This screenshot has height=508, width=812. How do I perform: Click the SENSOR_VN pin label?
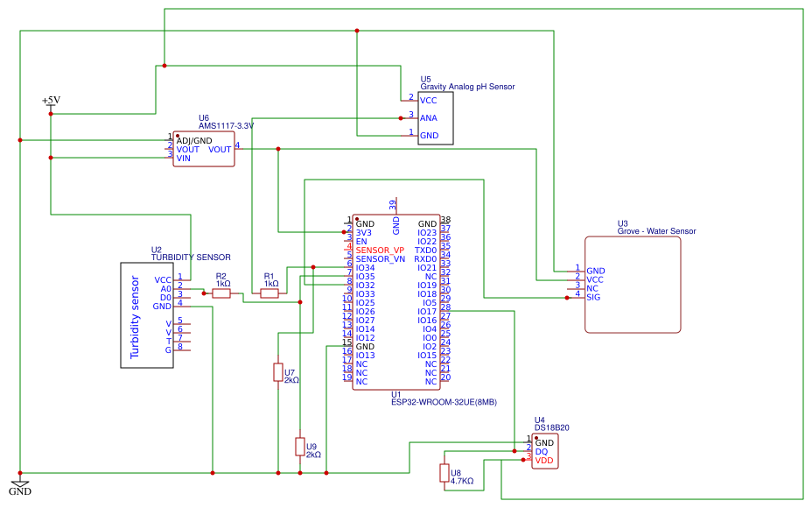(x=380, y=259)
